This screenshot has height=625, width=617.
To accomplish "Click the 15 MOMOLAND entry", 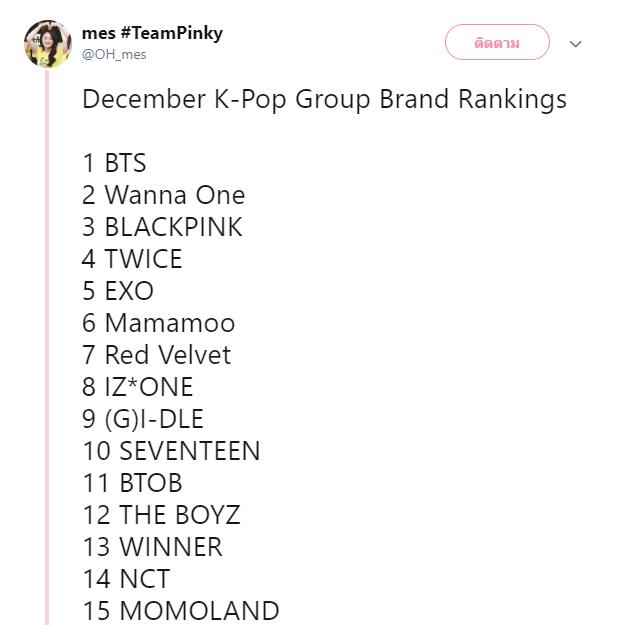I will pos(181,610).
